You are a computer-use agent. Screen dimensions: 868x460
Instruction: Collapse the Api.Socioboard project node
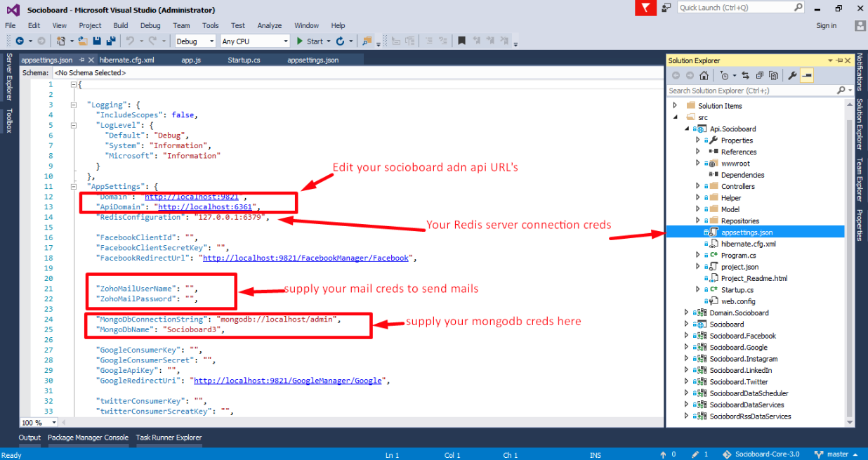tap(687, 129)
